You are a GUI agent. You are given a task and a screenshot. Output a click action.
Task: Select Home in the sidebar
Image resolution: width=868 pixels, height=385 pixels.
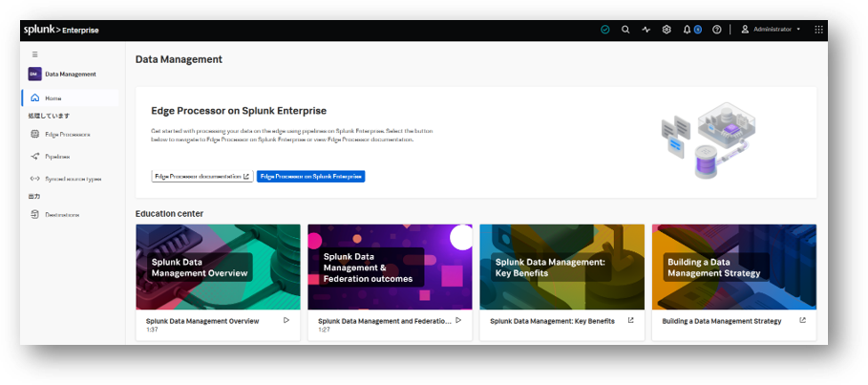coord(70,97)
